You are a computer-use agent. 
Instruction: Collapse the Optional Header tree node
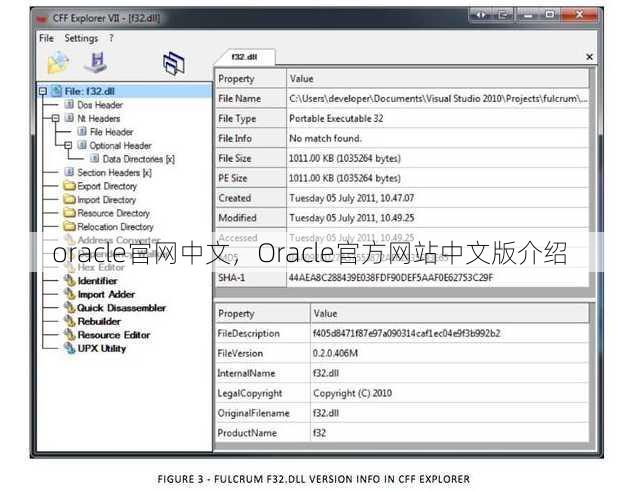(x=68, y=145)
